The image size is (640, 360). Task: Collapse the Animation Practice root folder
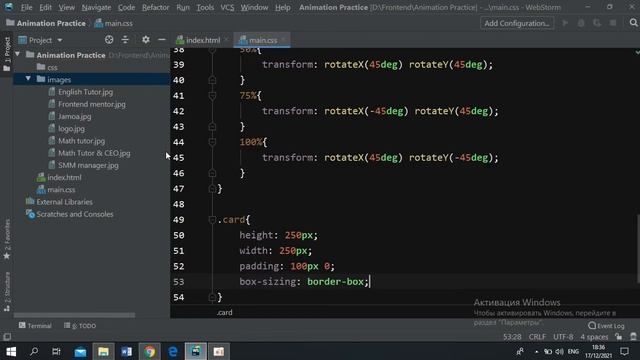(x=18, y=54)
